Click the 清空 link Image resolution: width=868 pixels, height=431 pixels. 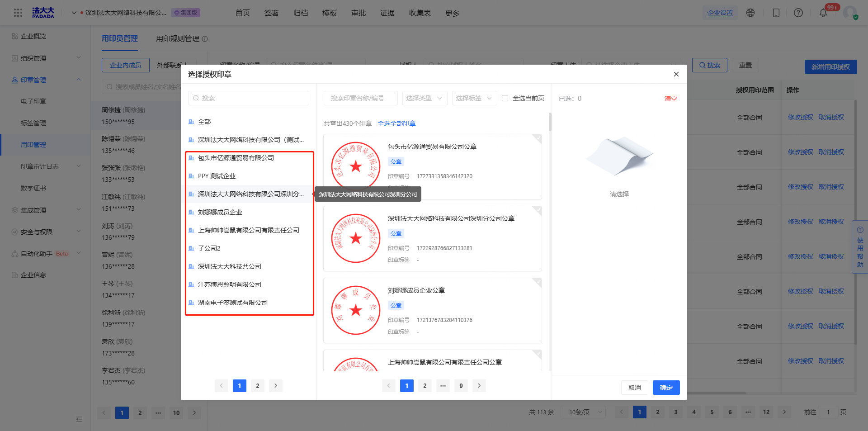(x=671, y=99)
